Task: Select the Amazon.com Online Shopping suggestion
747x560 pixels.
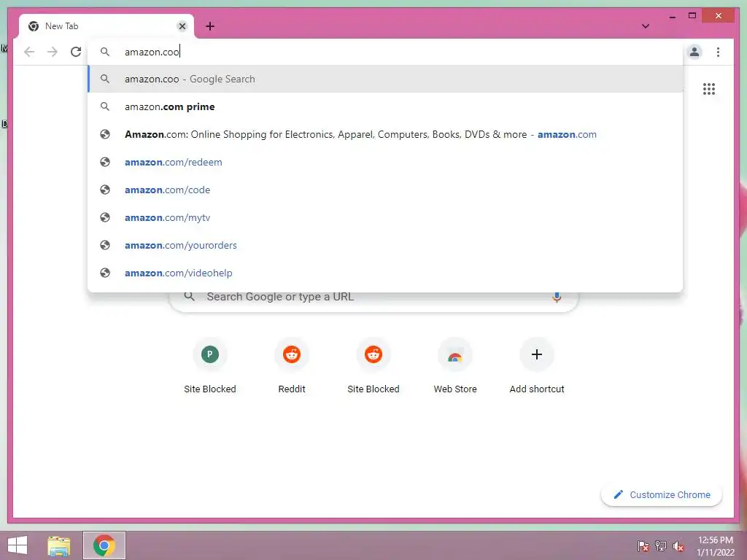Action: tap(385, 134)
